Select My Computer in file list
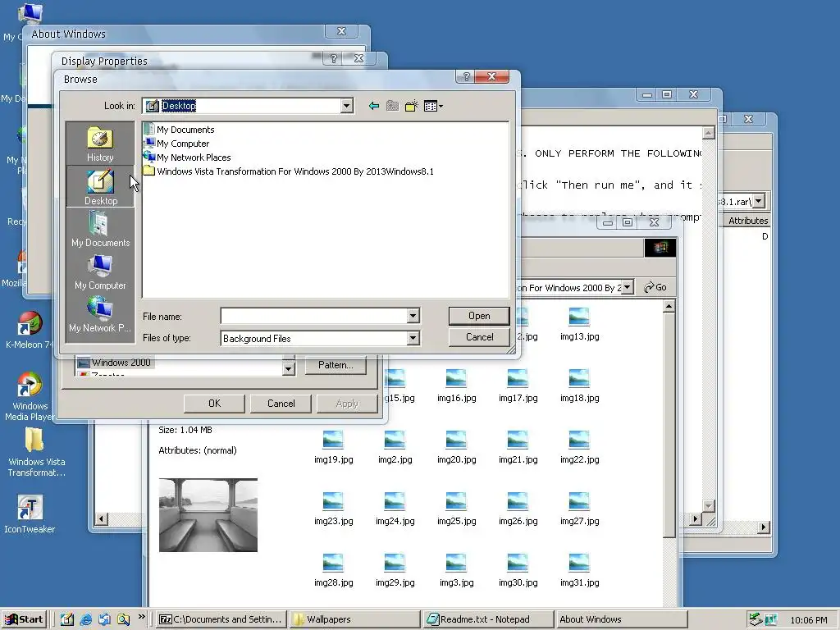 [x=176, y=144]
